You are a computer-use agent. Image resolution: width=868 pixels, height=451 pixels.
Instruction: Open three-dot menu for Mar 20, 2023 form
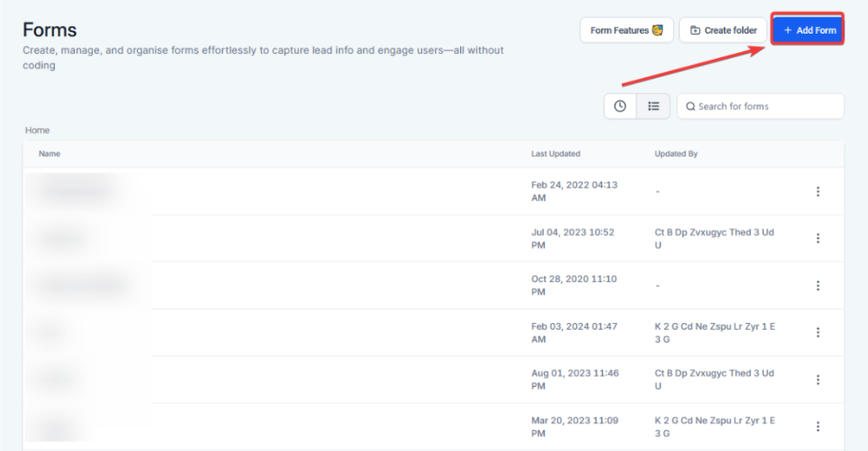818,427
